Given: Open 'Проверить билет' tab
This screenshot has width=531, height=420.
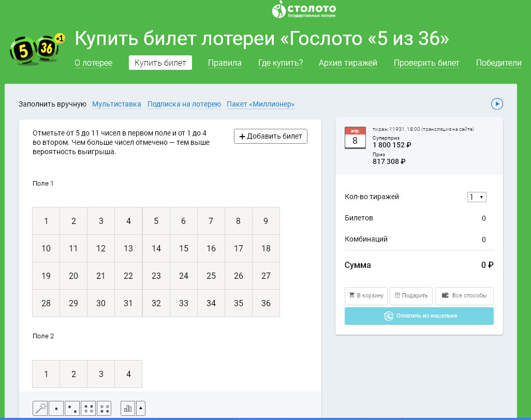Looking at the screenshot, I should (426, 63).
